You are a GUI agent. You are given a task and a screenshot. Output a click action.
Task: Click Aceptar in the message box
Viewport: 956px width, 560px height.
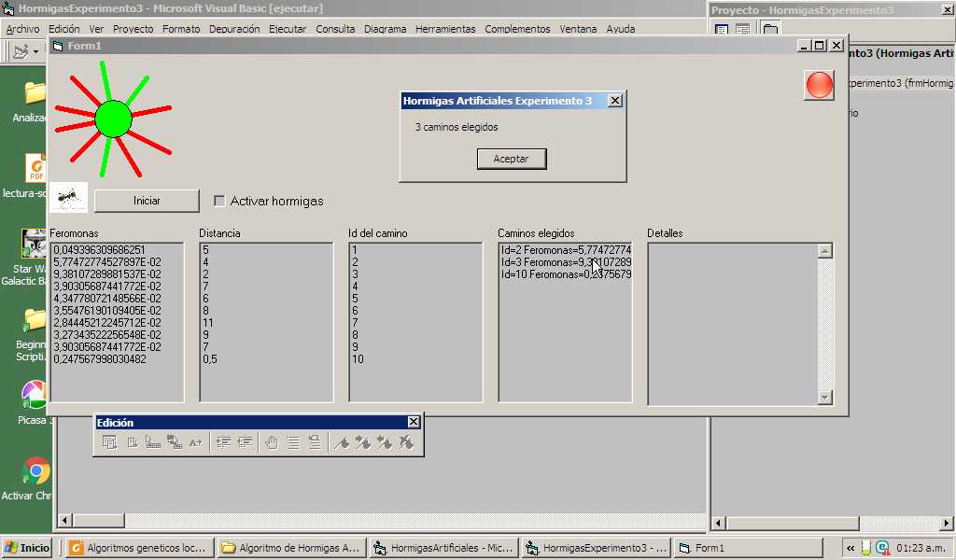(x=511, y=159)
